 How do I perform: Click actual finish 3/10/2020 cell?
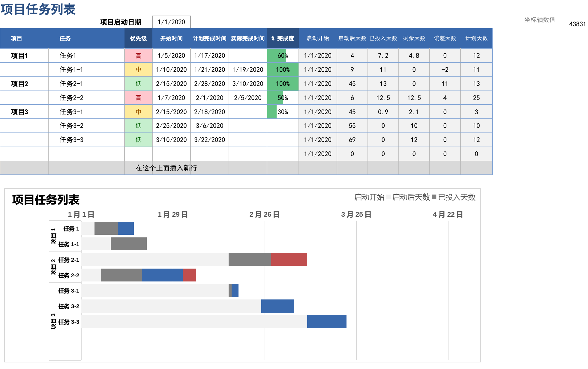coord(248,84)
